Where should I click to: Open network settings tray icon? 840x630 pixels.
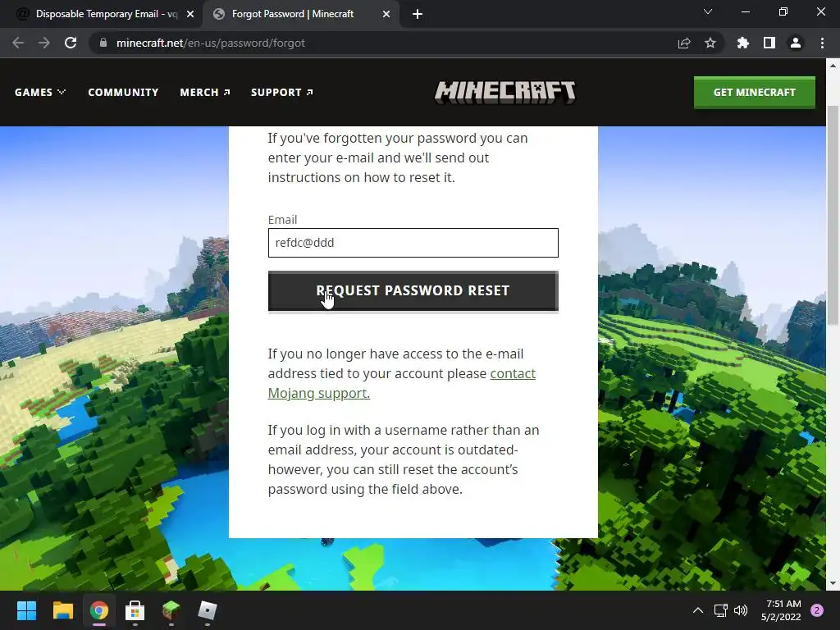tap(720, 610)
